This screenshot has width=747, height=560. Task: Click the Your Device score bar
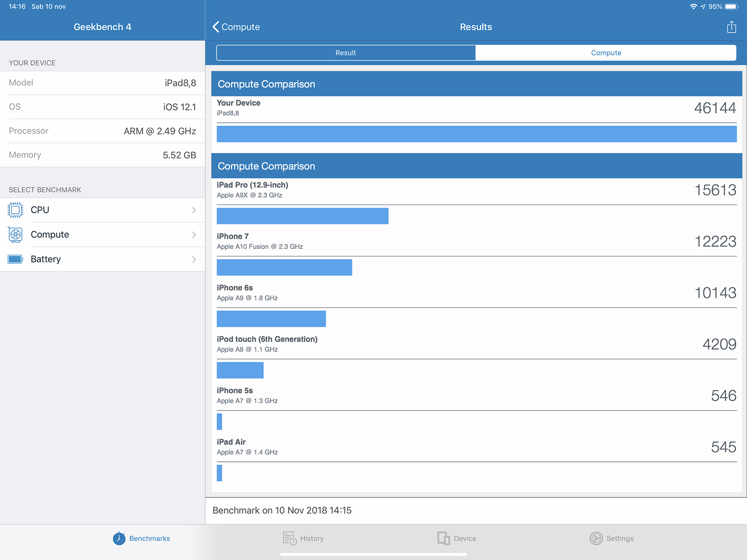pyautogui.click(x=477, y=134)
